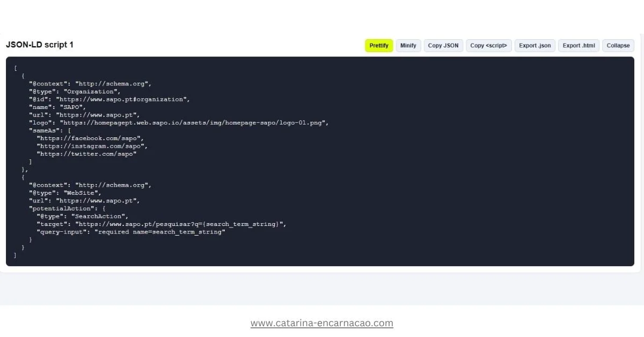Click the Prettify button
The image size is (644, 337).
(379, 46)
